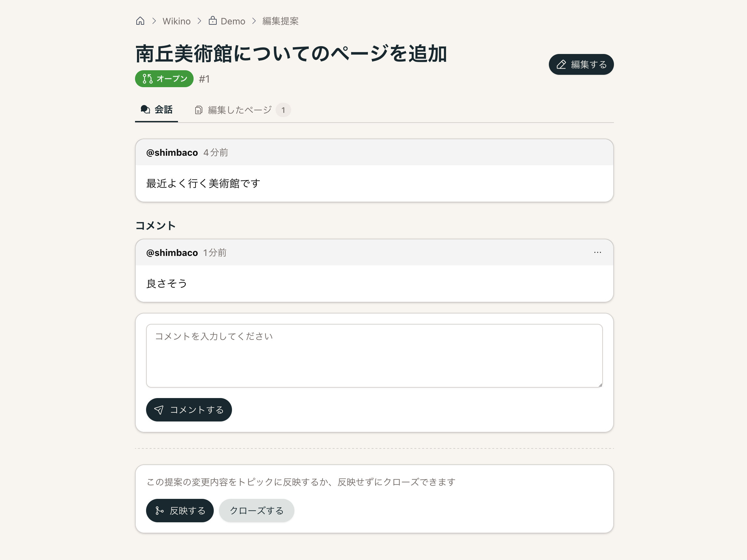This screenshot has height=560, width=747.
Task: Click the lock icon beside Demo
Action: [x=212, y=20]
